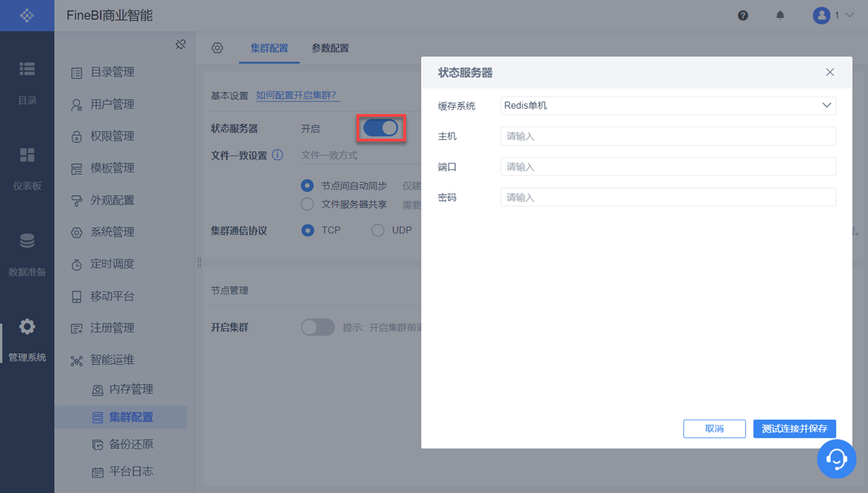
Task: Go to 移动平台 in the sidebar menu
Action: (112, 296)
